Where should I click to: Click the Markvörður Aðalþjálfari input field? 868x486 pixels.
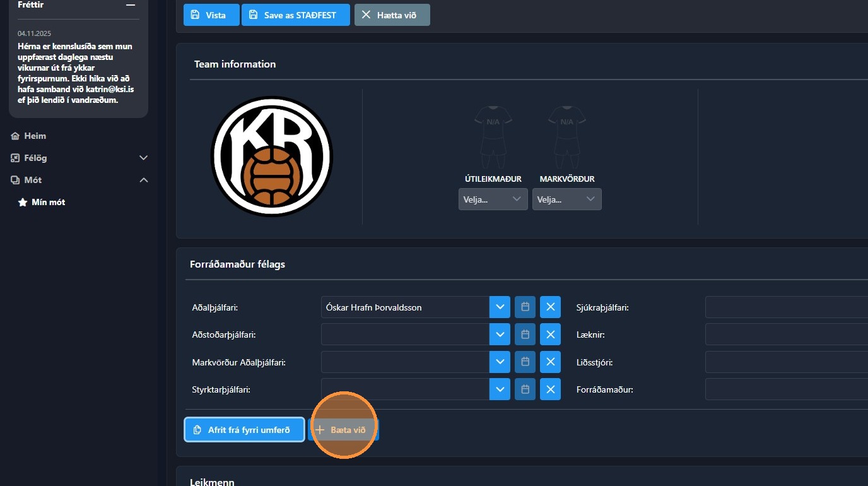click(x=405, y=362)
